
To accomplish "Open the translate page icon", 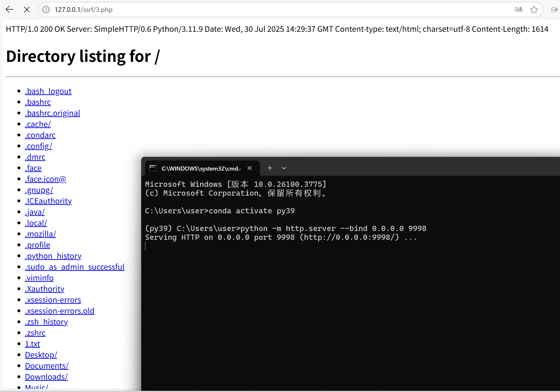I will click(519, 10).
